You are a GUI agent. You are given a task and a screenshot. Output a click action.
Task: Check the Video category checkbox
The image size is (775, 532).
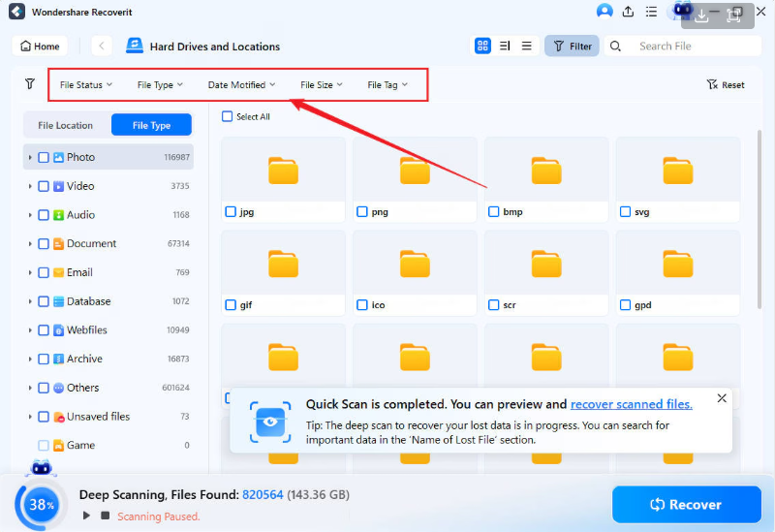44,186
